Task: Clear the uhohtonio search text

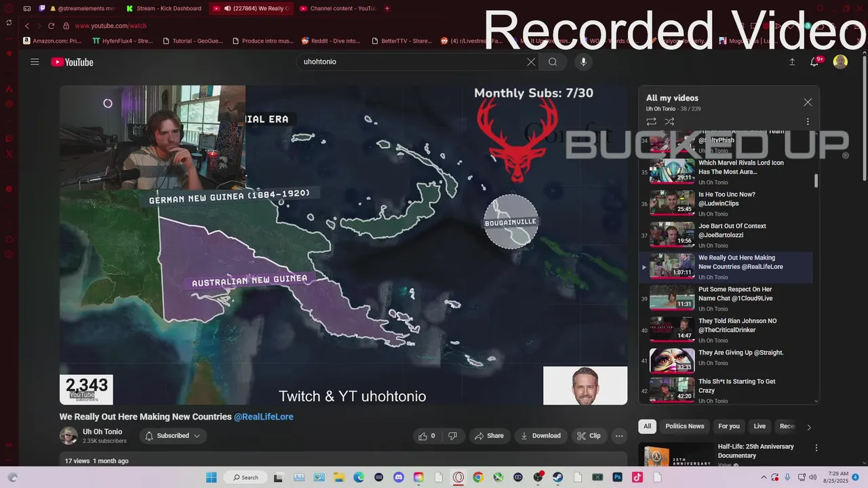Action: (x=531, y=62)
